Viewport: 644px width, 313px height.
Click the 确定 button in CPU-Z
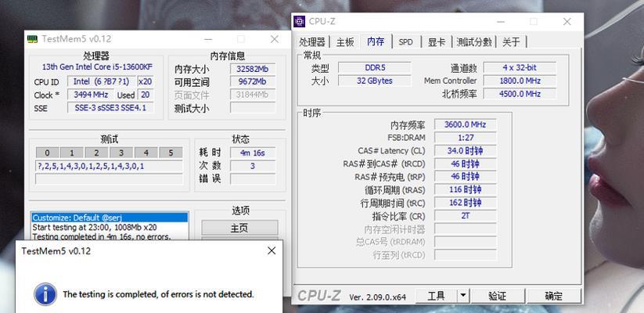tap(554, 296)
